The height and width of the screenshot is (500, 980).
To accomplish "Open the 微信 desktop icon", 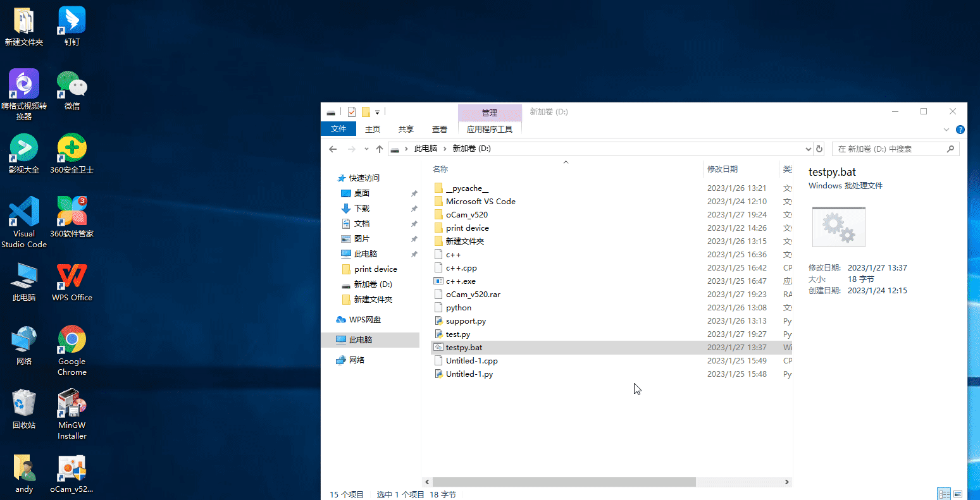I will (72, 90).
